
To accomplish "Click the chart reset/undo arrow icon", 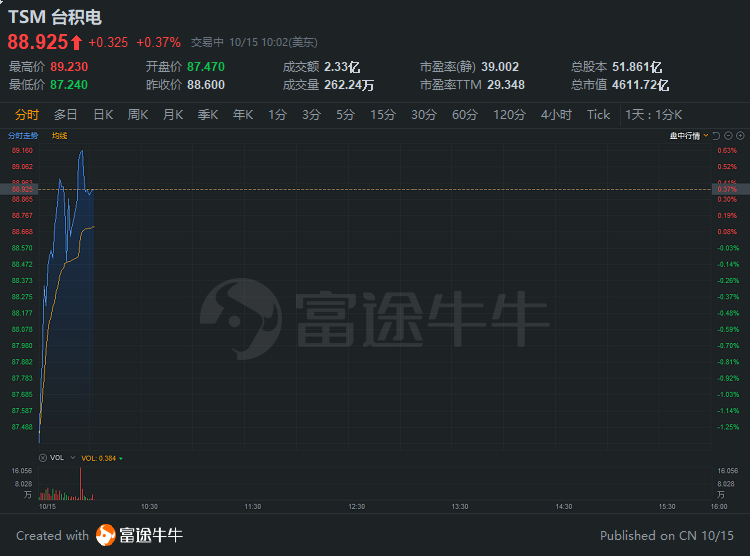I will pos(716,136).
